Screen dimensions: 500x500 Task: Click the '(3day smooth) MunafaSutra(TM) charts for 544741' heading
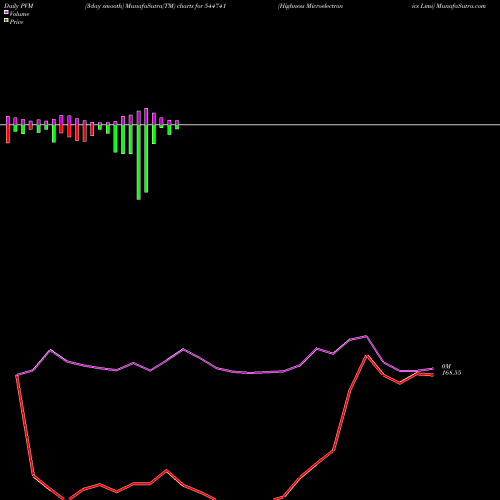[x=156, y=6]
